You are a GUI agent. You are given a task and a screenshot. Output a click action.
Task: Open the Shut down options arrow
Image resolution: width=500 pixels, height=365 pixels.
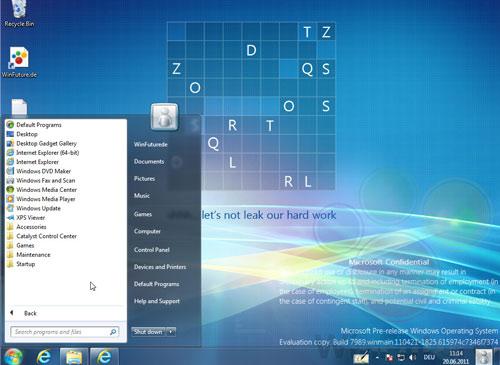click(171, 332)
